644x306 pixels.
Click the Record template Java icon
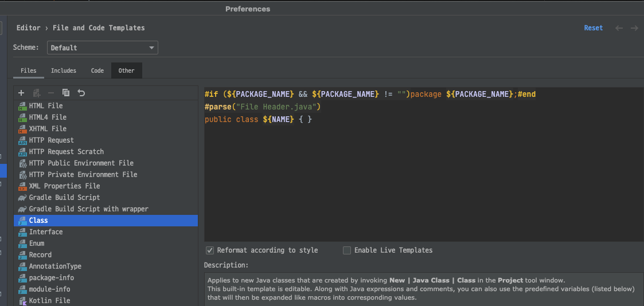pos(22,255)
